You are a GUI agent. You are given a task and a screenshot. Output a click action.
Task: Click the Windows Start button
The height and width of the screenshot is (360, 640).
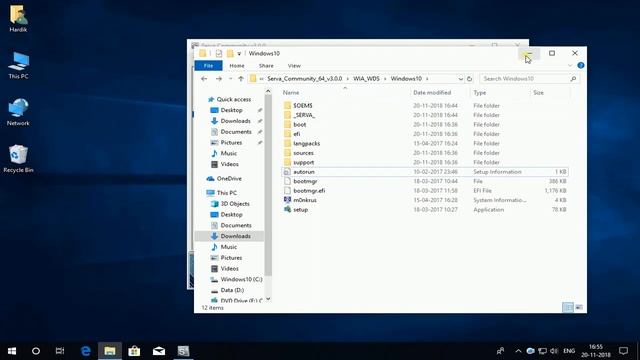point(12,351)
